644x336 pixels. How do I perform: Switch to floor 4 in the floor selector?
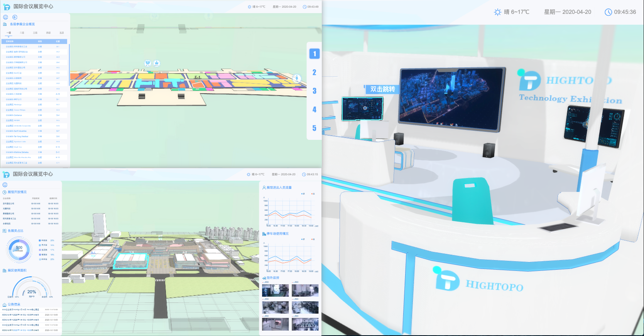(x=314, y=109)
